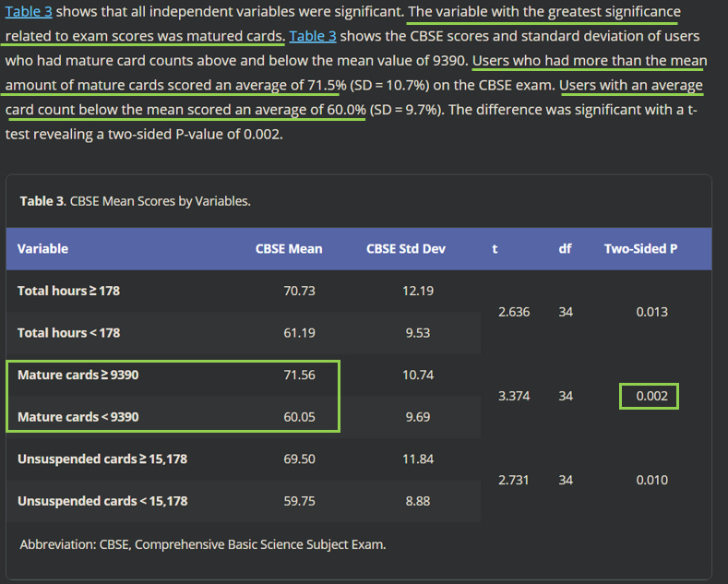Click the two-sided P value 0.002 in the table
Viewport: 728px width, 584px height.
point(651,396)
